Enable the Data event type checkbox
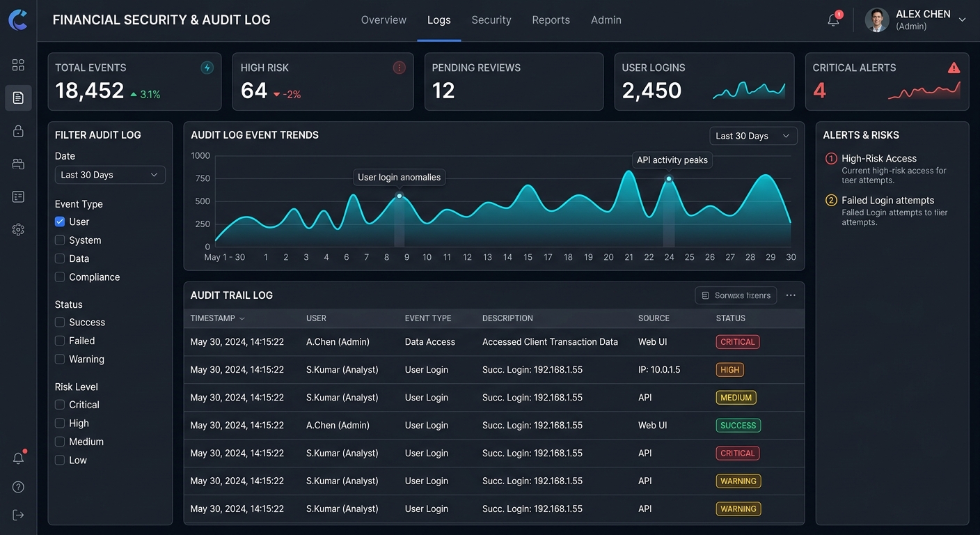The height and width of the screenshot is (535, 980). 60,258
